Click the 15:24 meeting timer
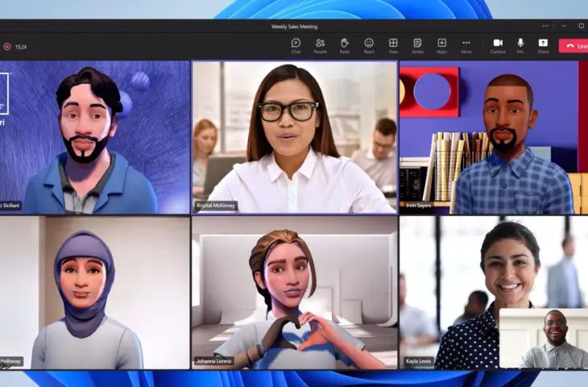Screen dimensions: 588x387 21,47
